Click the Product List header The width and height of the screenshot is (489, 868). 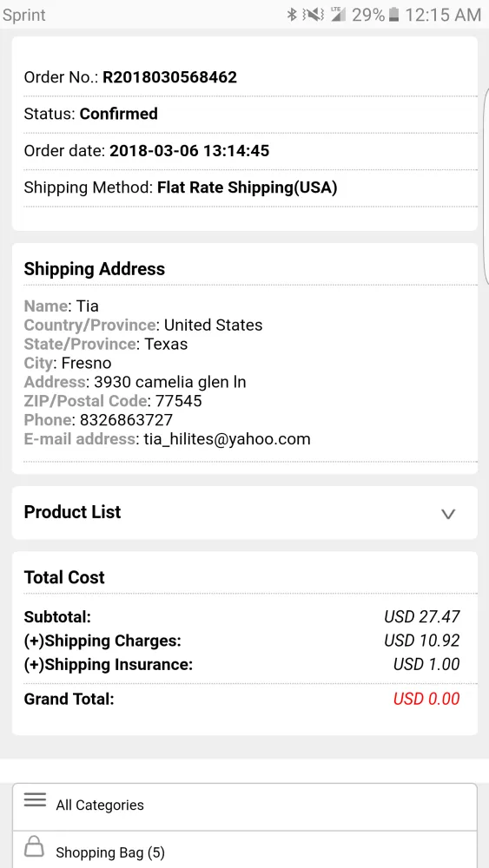coord(244,513)
